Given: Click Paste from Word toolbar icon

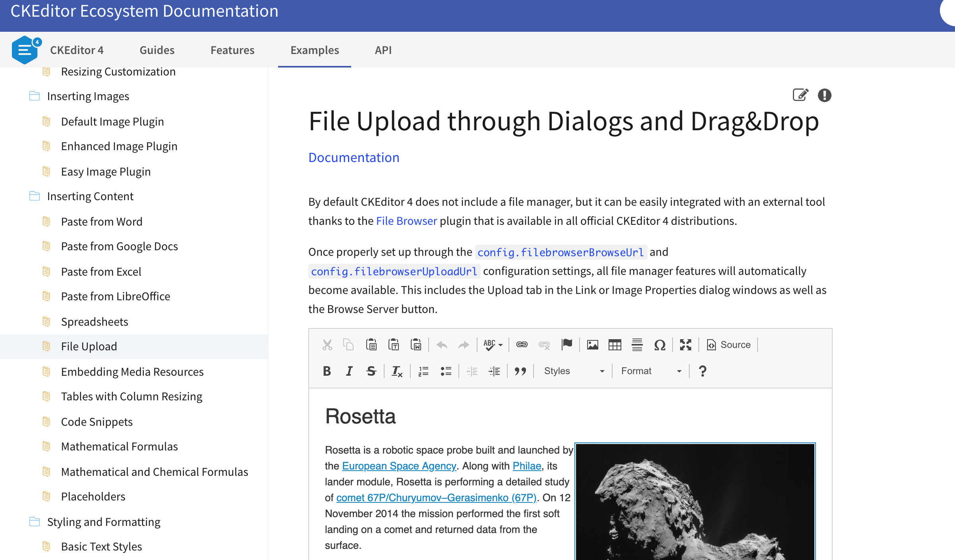Looking at the screenshot, I should tap(416, 345).
